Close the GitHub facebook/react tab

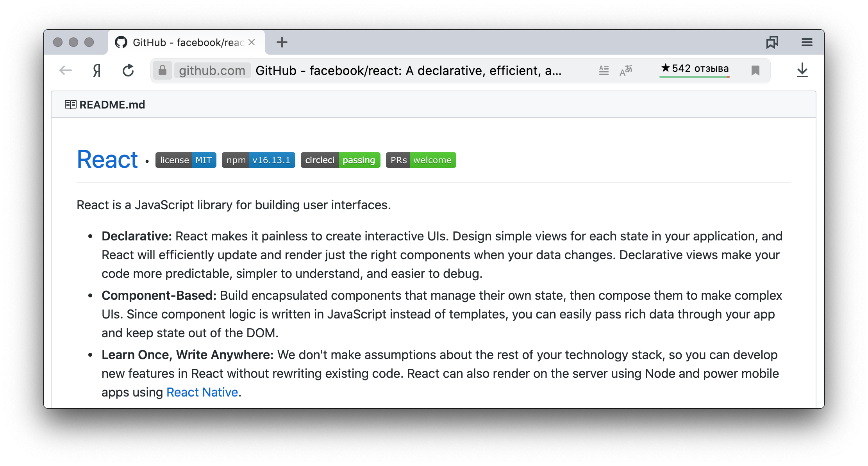coord(252,42)
